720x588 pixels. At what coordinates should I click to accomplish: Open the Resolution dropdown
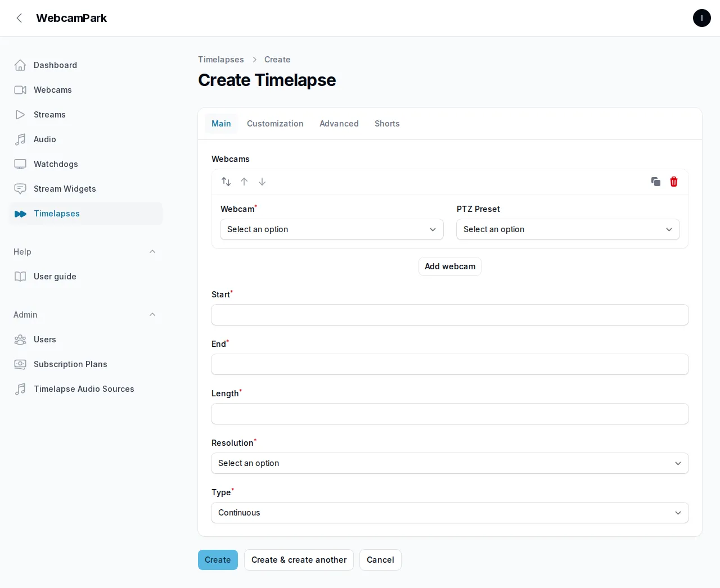450,463
